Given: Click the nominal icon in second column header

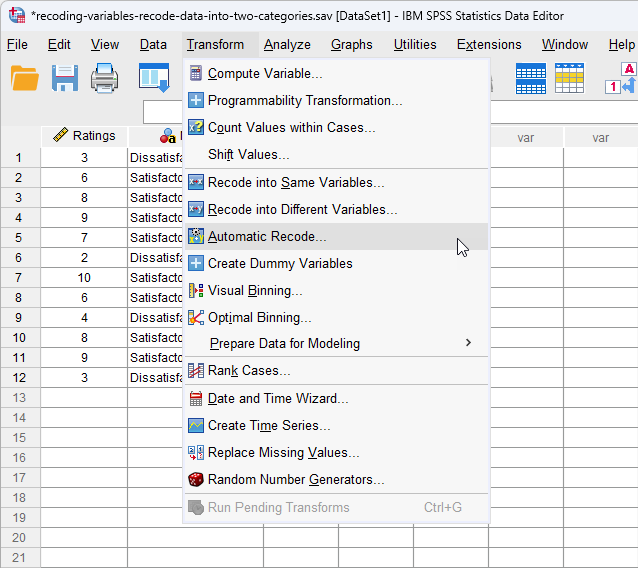Looking at the screenshot, I should pyautogui.click(x=167, y=136).
